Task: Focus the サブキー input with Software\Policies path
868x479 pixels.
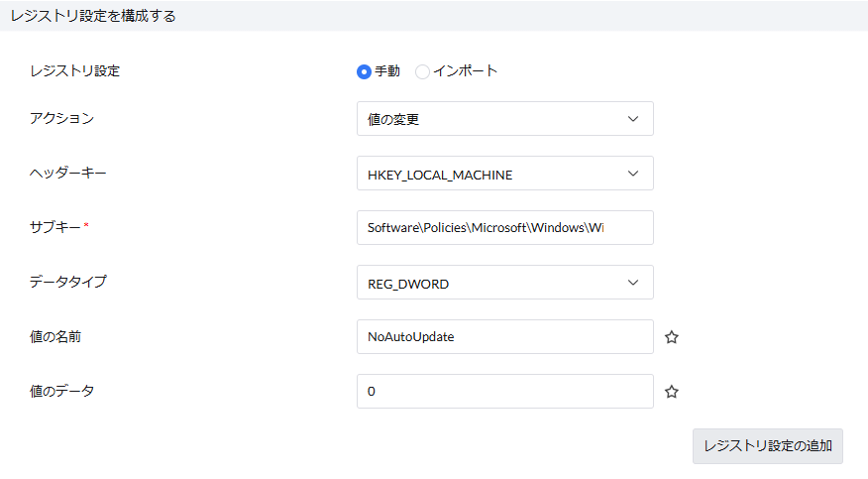Action: coord(504,228)
